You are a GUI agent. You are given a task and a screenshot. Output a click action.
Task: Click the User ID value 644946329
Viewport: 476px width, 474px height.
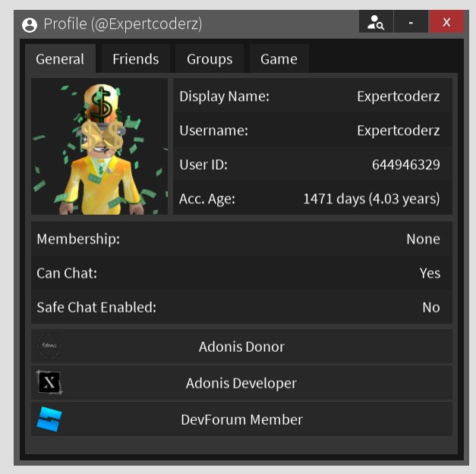[x=406, y=165]
